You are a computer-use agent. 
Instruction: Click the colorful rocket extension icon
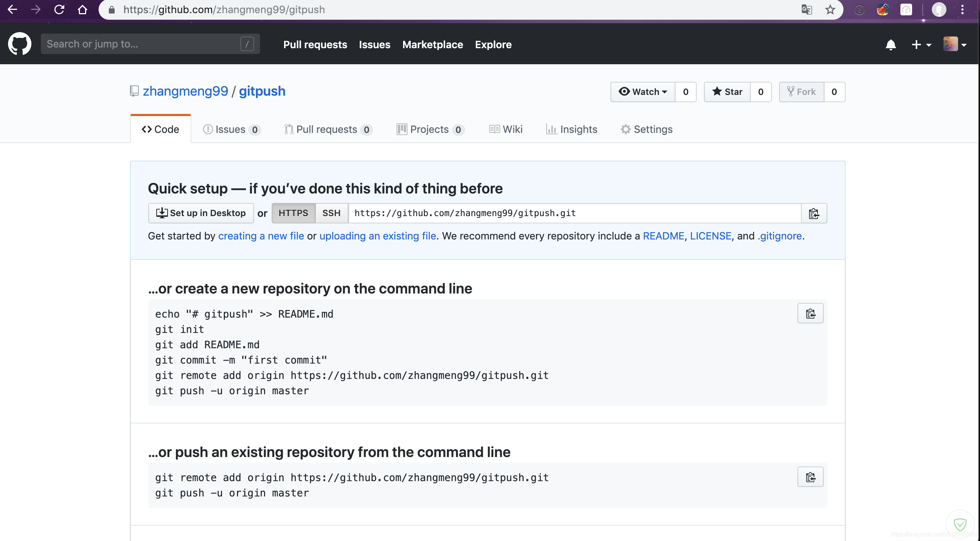point(883,9)
